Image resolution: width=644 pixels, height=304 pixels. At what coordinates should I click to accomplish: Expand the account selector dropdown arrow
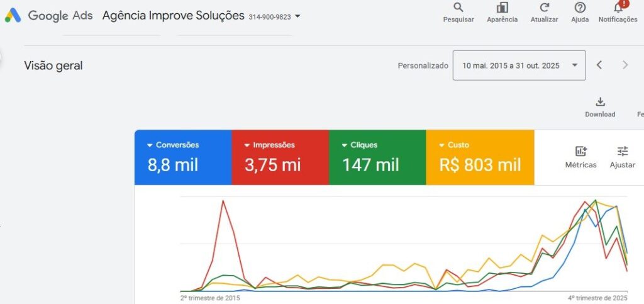(x=297, y=16)
